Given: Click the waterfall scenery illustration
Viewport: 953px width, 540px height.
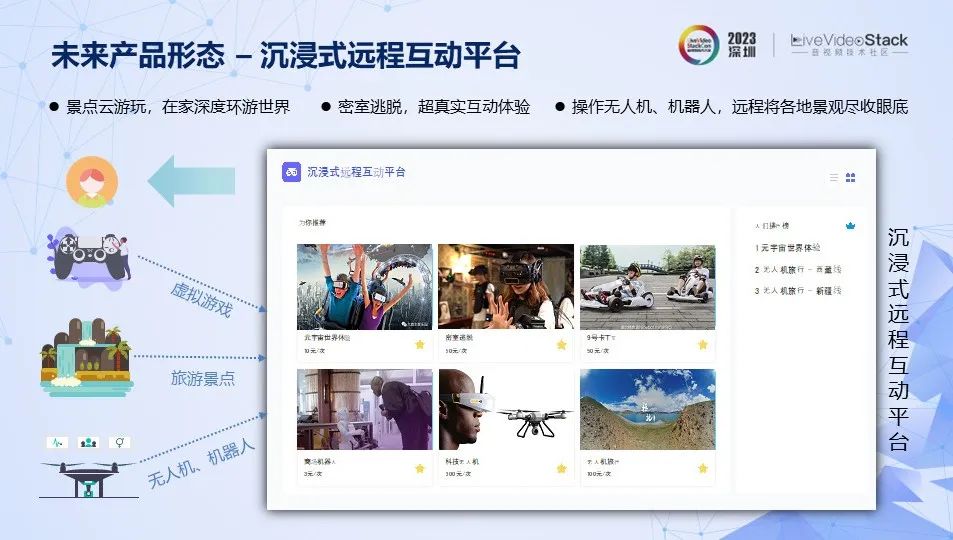Looking at the screenshot, I should 86,357.
